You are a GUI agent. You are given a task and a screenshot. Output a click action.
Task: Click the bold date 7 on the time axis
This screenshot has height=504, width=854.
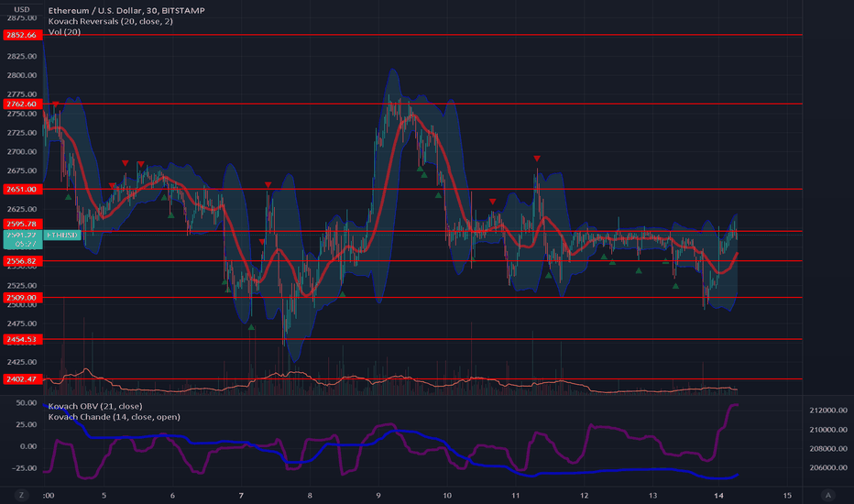pos(241,495)
